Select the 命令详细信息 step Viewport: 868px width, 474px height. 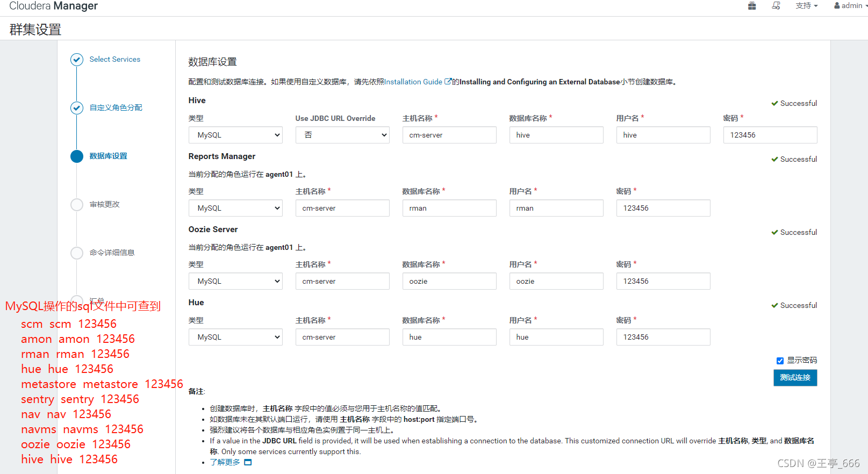[x=112, y=253]
